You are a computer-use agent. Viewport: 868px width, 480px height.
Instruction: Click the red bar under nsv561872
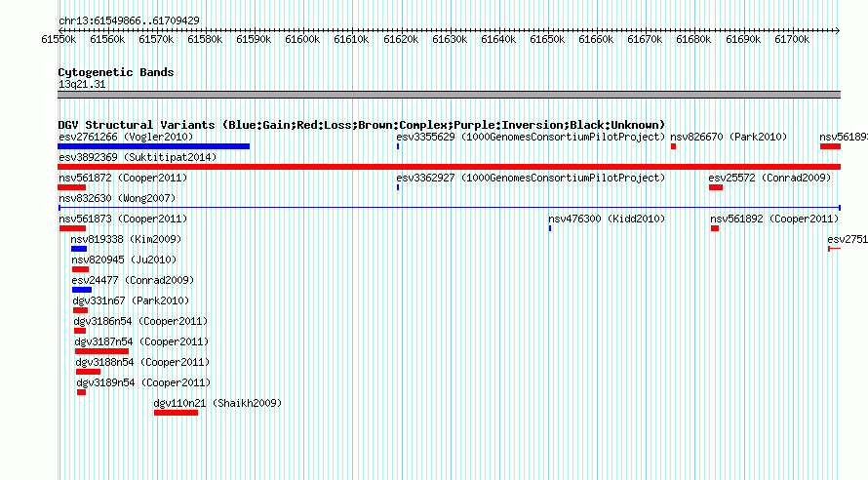72,187
